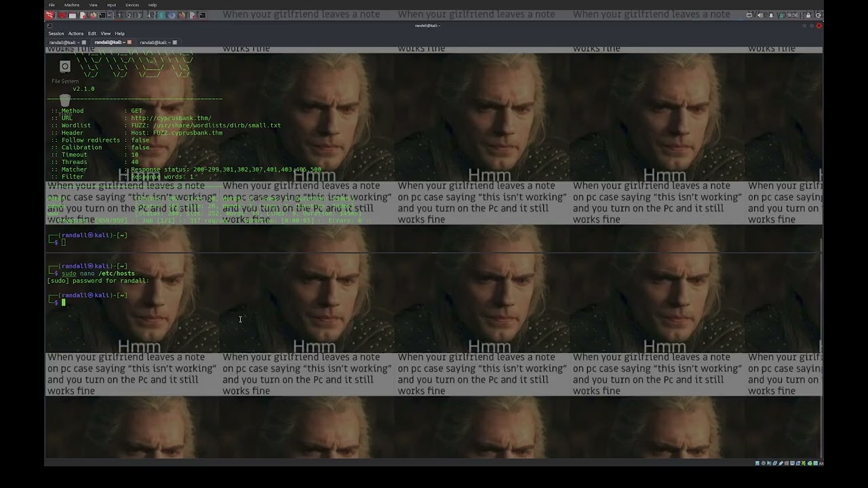Close the third terminal tab
The height and width of the screenshot is (488, 868).
tap(174, 42)
